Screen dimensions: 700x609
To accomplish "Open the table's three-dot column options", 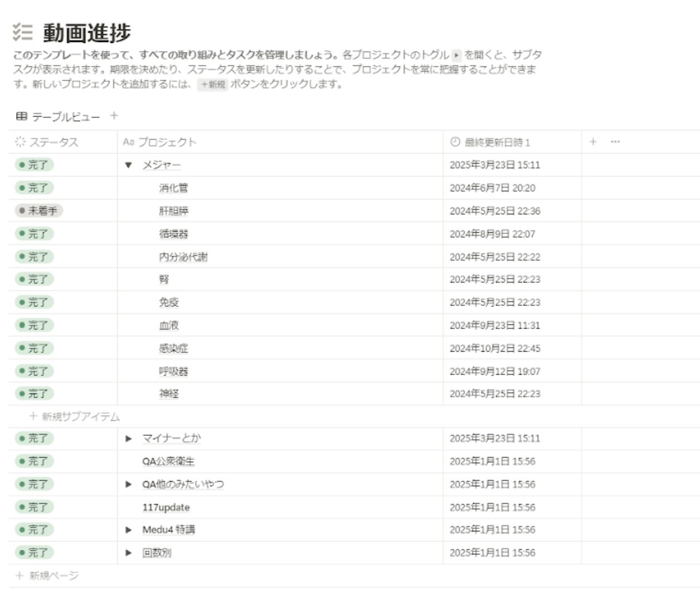I will pos(615,142).
